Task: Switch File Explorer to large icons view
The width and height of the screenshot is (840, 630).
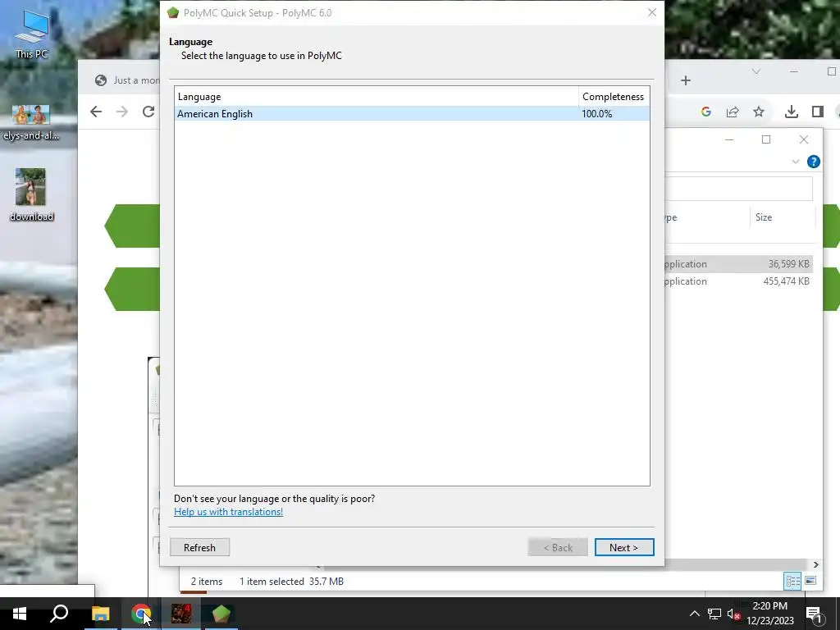Action: (810, 582)
